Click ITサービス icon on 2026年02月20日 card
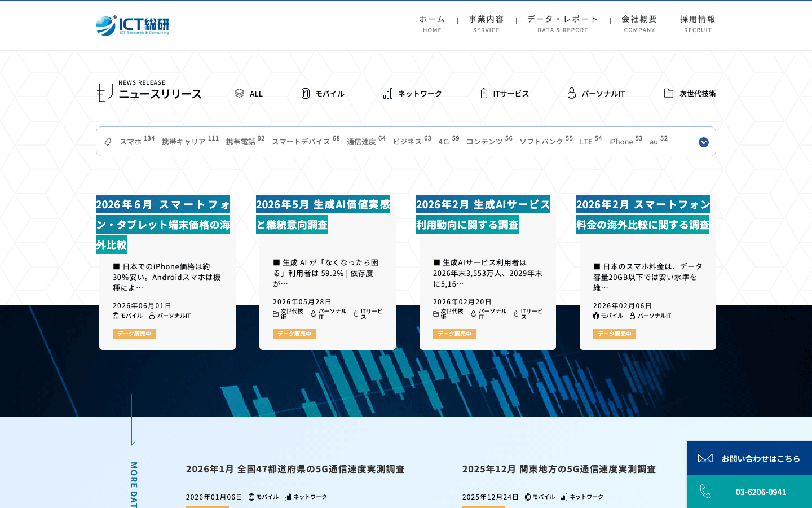The image size is (812, 508). click(x=516, y=314)
